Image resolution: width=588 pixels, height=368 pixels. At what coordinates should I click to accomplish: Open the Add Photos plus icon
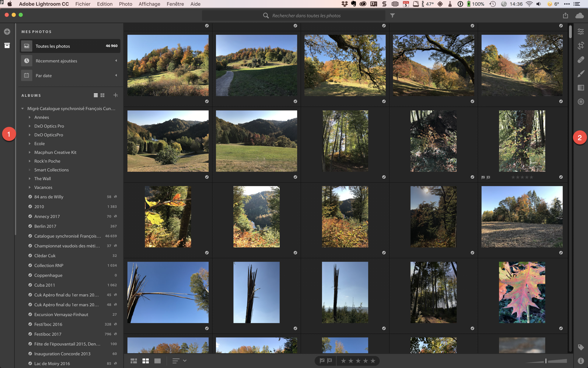[7, 32]
